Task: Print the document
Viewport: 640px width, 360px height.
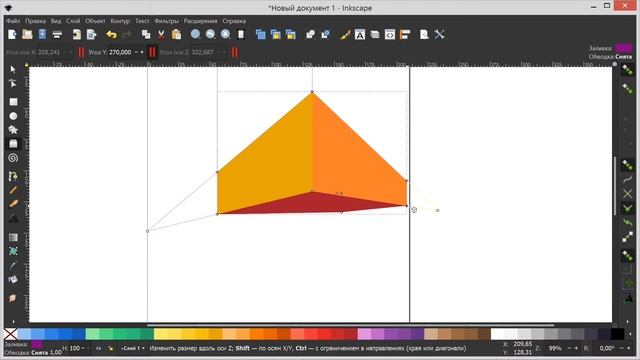Action: (57, 35)
